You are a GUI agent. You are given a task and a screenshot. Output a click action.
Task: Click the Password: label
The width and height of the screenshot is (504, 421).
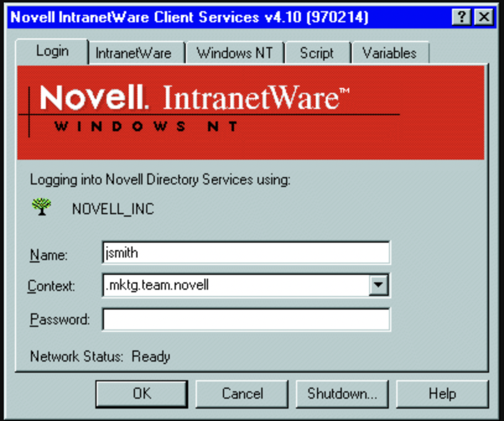60,319
